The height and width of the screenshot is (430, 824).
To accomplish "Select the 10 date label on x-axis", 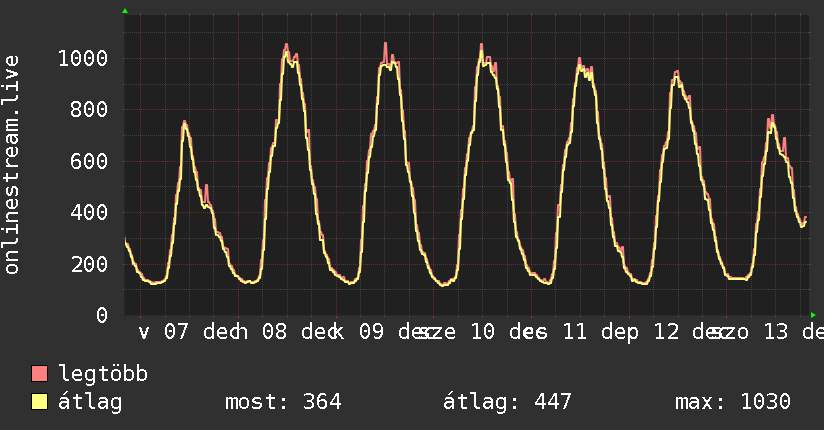I will point(483,332).
